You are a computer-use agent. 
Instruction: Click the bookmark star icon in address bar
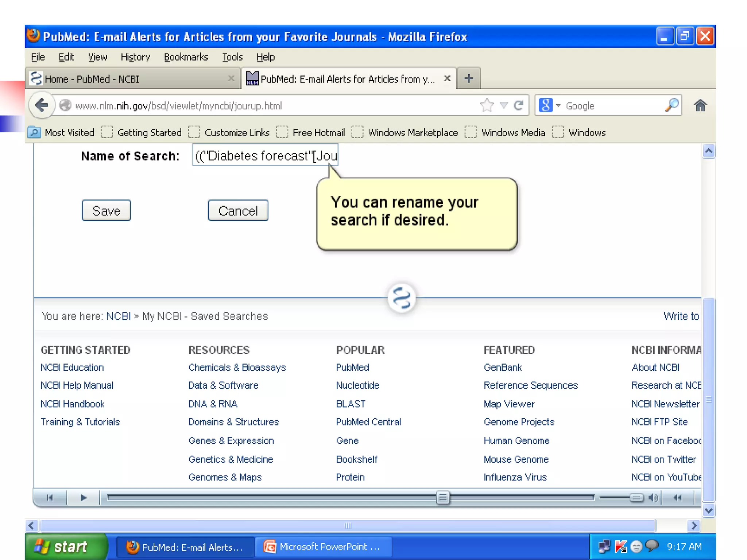click(487, 106)
